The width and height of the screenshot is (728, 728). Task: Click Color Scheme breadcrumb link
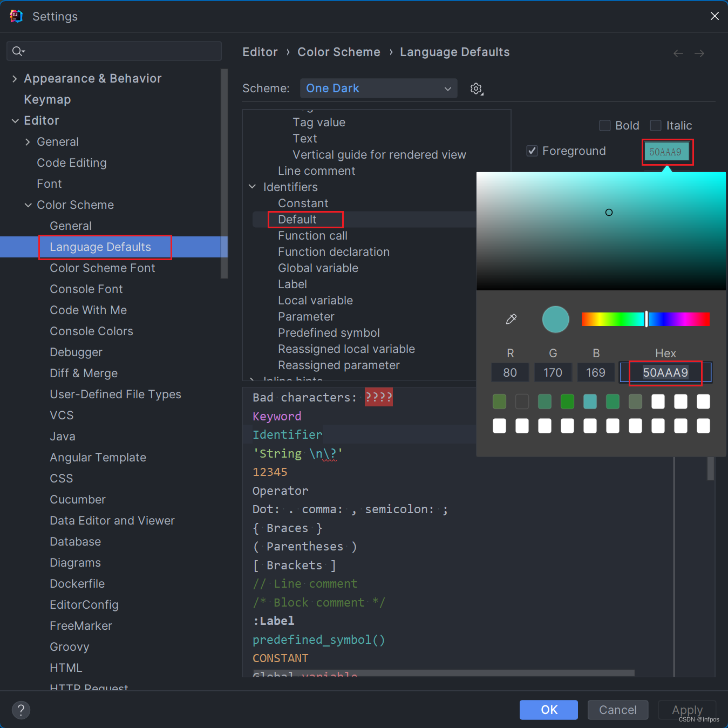coord(339,52)
